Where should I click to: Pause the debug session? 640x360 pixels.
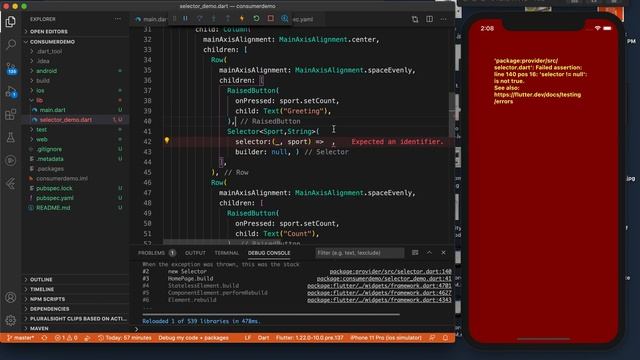coord(185,19)
